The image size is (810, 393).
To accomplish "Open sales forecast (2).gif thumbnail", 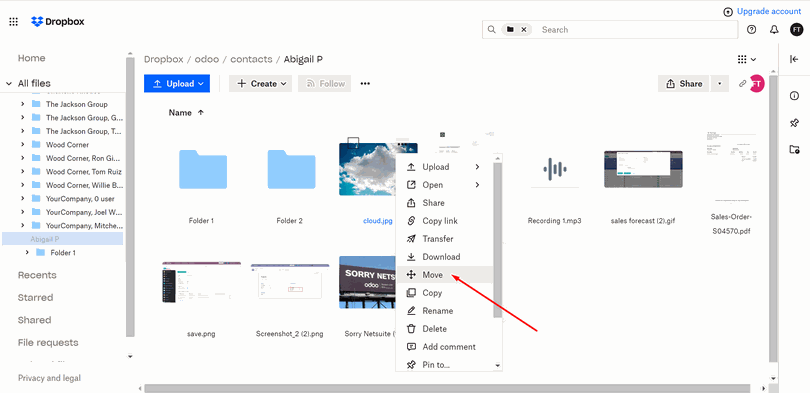I will tap(643, 169).
